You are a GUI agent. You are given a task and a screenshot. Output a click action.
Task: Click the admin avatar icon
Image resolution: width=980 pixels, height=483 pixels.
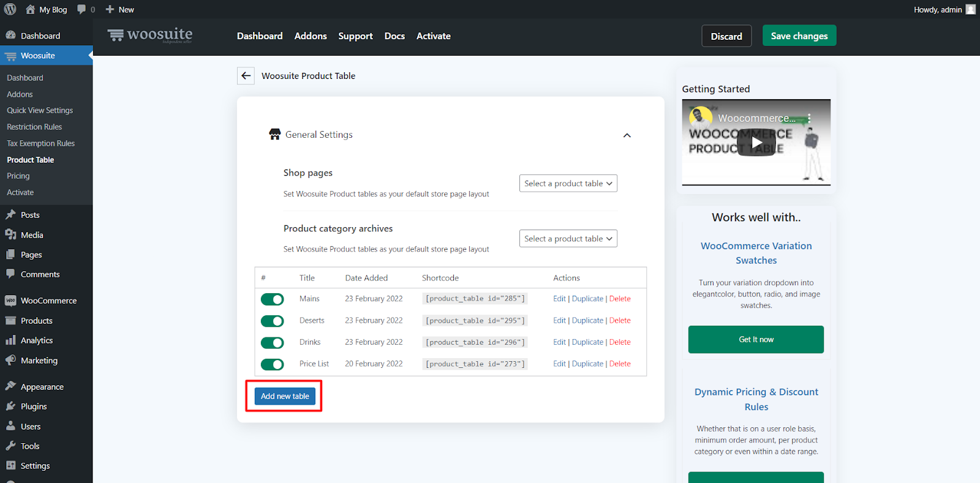(970, 9)
